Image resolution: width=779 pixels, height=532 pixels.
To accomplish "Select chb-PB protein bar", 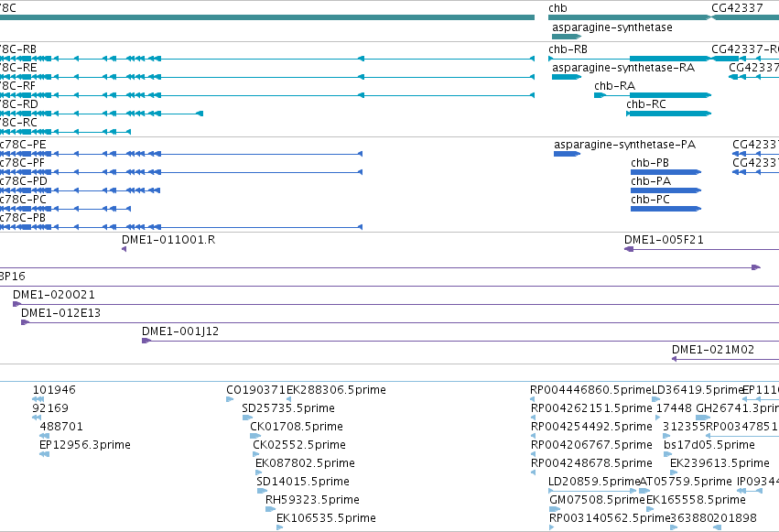I will click(665, 172).
